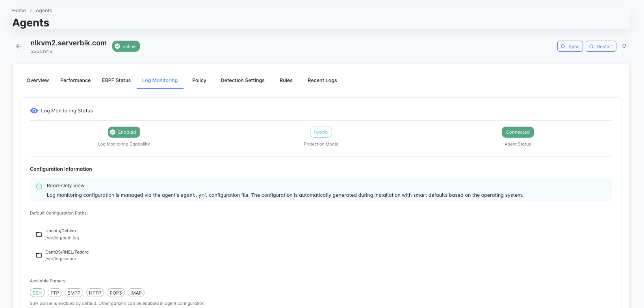
Task: Click the Protection Model label
Action: pos(321,144)
